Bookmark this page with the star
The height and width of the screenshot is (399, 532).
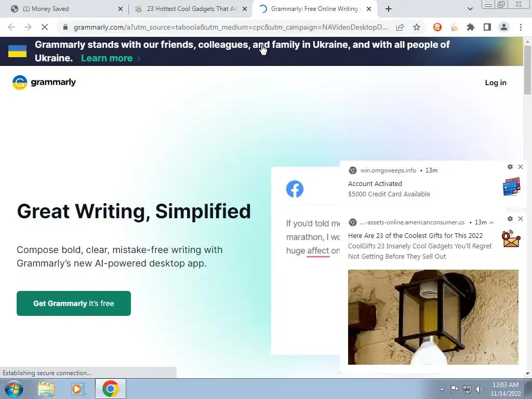pyautogui.click(x=417, y=27)
